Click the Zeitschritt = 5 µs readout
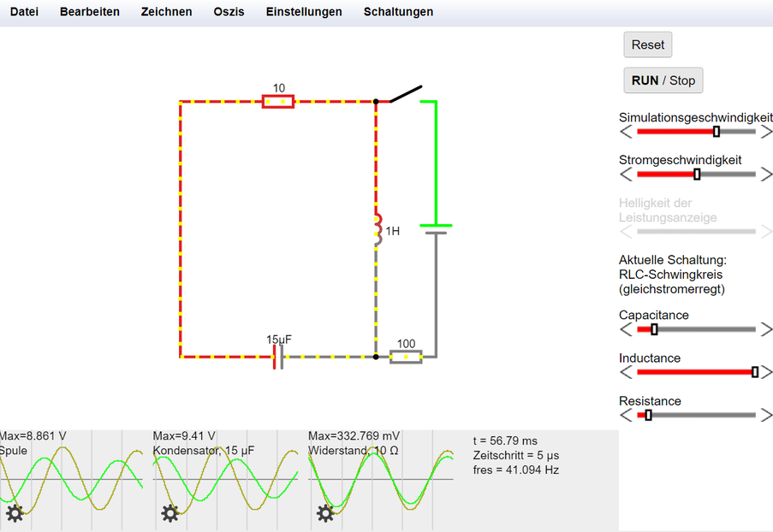The image size is (773, 532). pos(515,455)
